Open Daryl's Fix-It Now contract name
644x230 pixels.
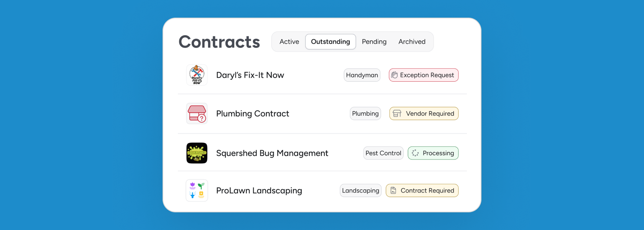(x=250, y=75)
